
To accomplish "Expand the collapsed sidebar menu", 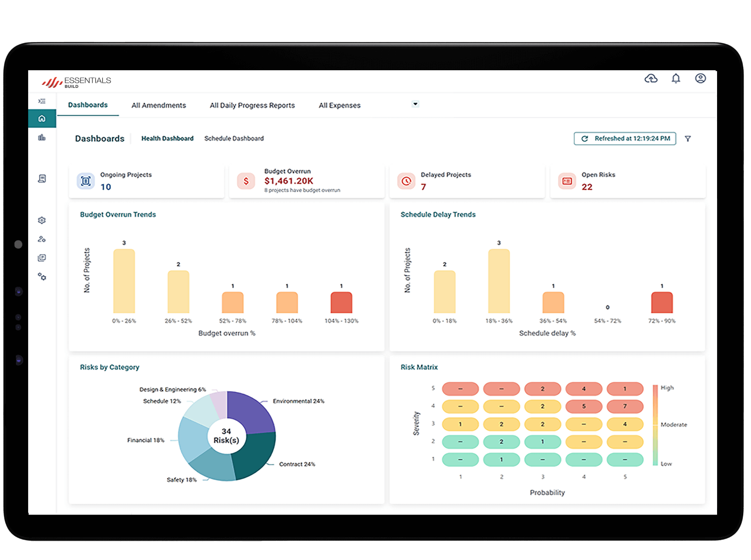I will (42, 101).
